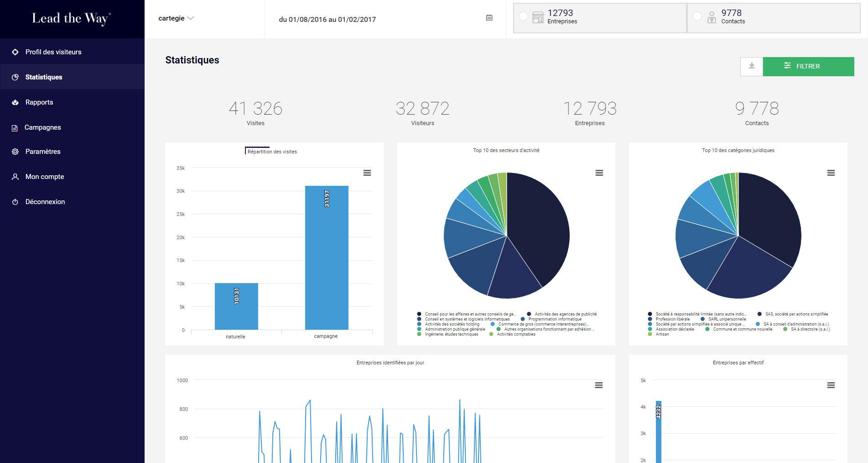Click the '12 793' Entreprises figure

click(x=590, y=109)
